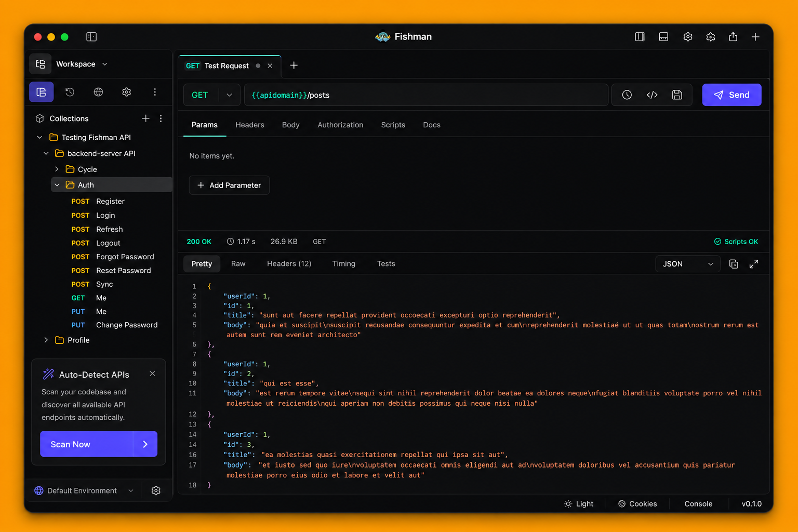The height and width of the screenshot is (532, 798).
Task: Toggle the sidebar panel icon in title bar
Action: tap(91, 37)
